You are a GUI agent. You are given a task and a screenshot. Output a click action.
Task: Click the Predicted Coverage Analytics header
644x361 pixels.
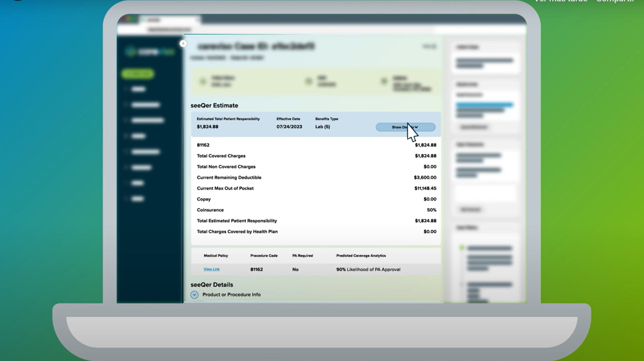point(361,256)
